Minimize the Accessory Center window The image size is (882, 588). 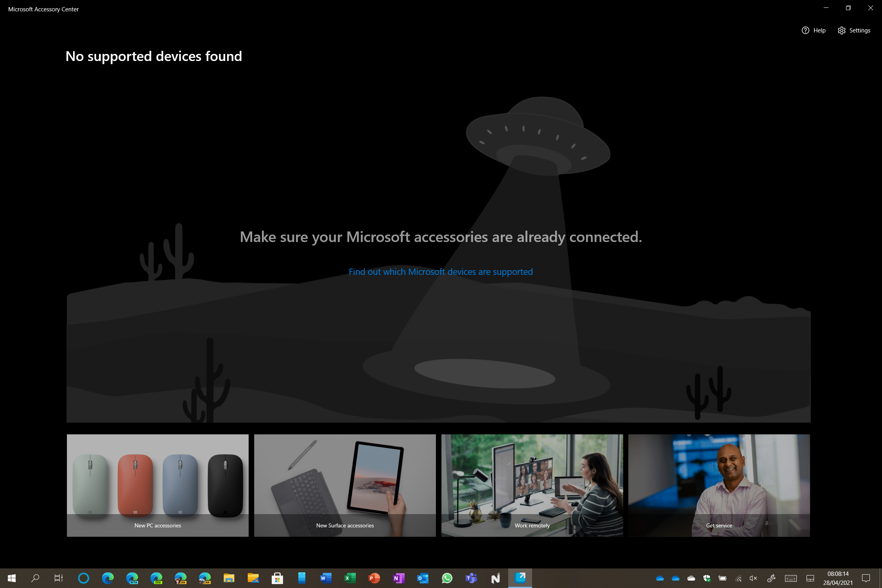point(826,8)
